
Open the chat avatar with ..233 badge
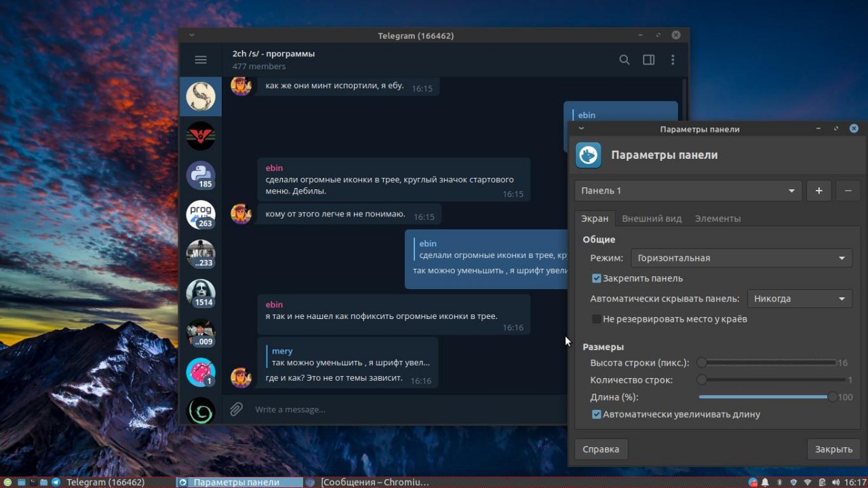(201, 254)
